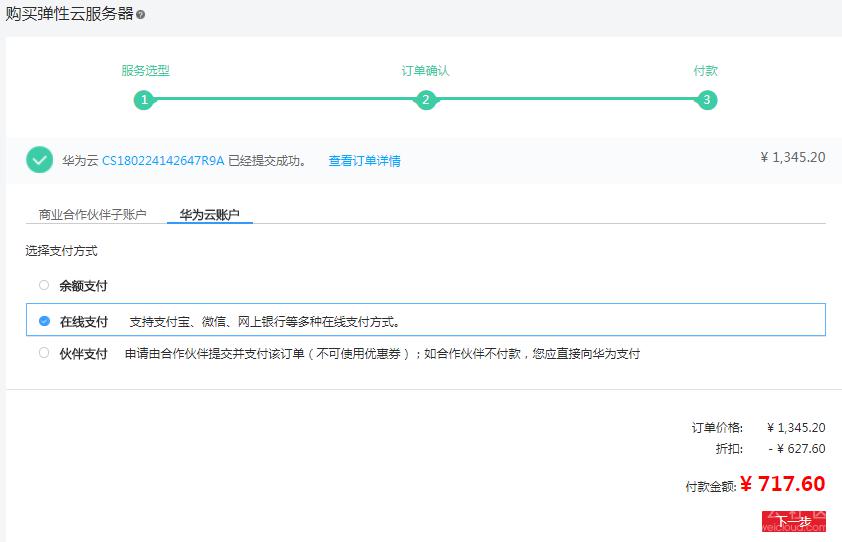This screenshot has height=542, width=842.
Task: Select step 2 circle 订单确认
Action: point(425,99)
